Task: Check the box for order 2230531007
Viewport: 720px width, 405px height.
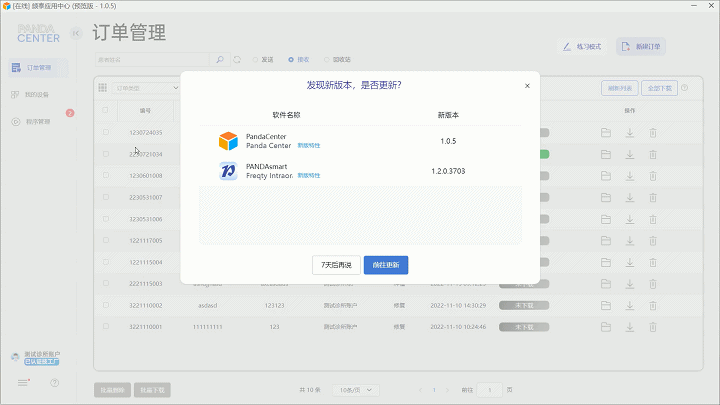Action: point(106,197)
